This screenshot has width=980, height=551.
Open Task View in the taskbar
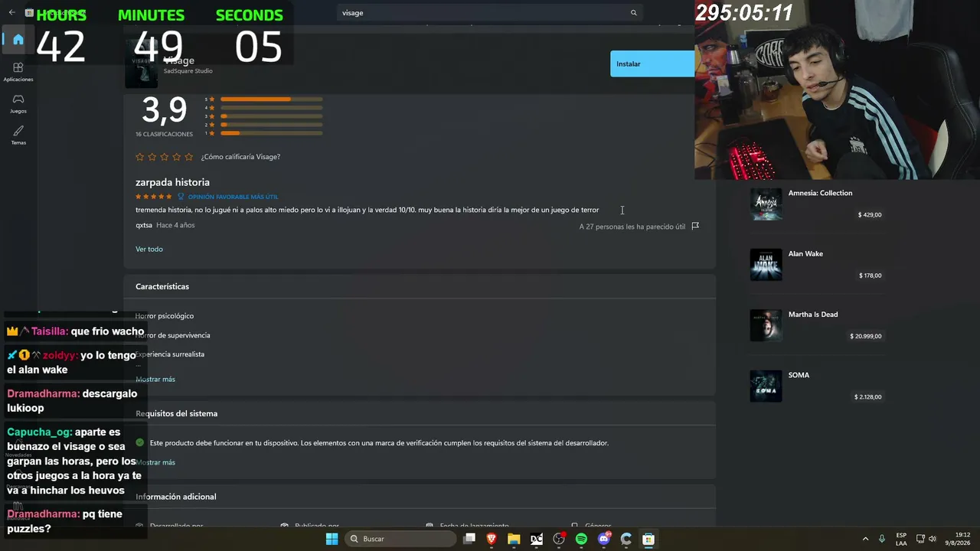(x=469, y=539)
